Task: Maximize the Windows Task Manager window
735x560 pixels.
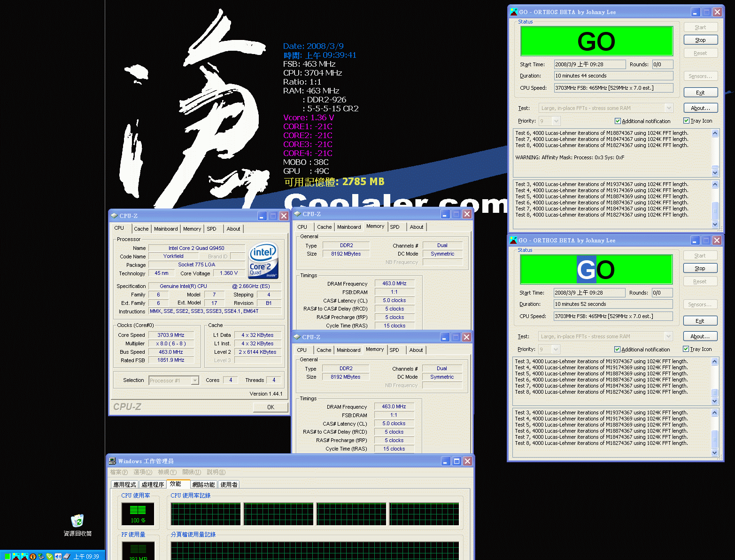Action: click(456, 461)
